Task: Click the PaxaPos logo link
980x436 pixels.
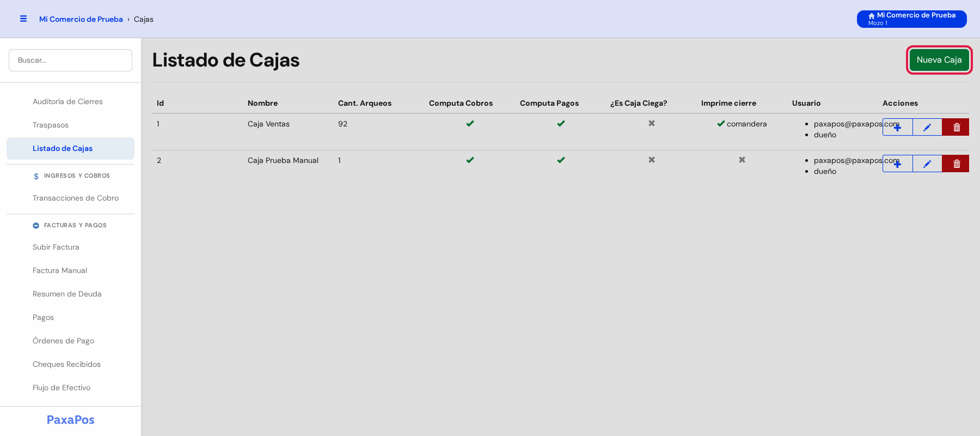Action: [x=71, y=420]
